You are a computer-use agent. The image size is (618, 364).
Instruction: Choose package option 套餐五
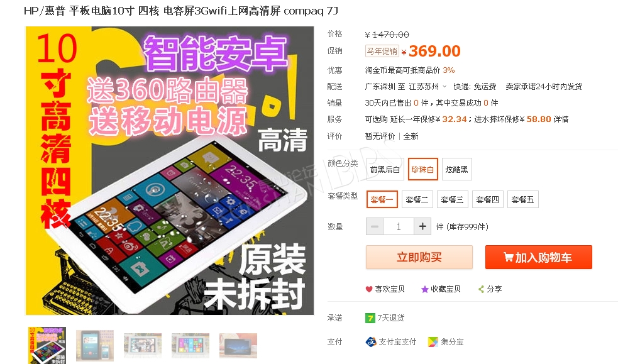[522, 200]
